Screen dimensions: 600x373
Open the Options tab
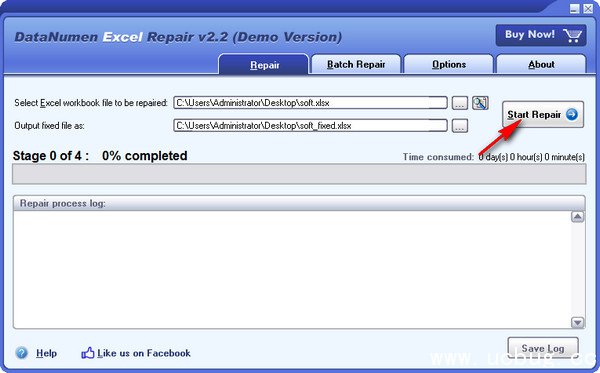click(x=449, y=64)
